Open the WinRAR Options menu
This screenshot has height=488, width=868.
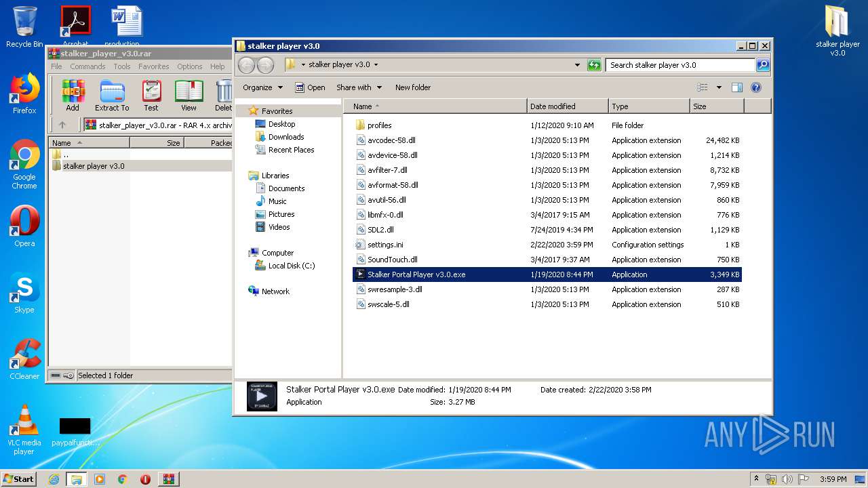pyautogui.click(x=190, y=66)
